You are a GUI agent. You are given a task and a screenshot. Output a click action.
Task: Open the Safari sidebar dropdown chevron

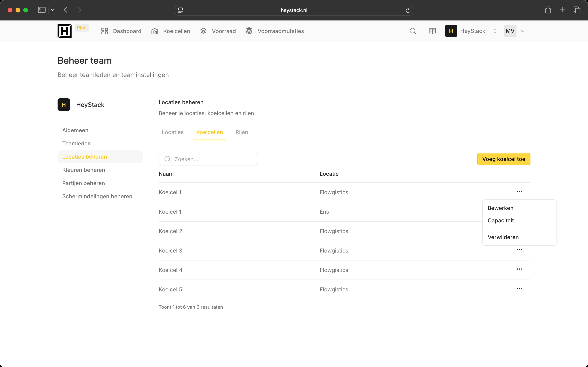point(52,10)
